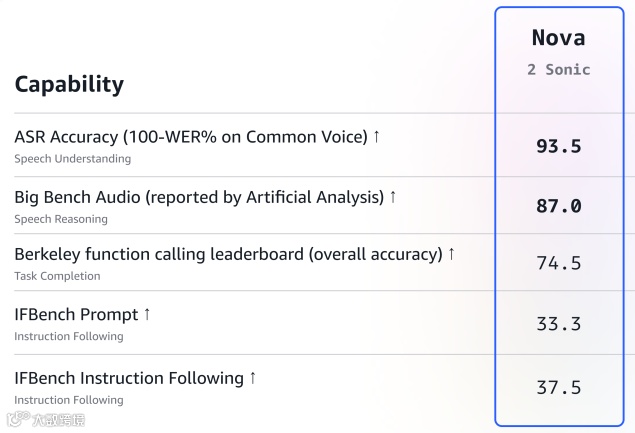This screenshot has height=433, width=635.
Task: Click the up arrow after ASR Accuracy
Action: [376, 136]
